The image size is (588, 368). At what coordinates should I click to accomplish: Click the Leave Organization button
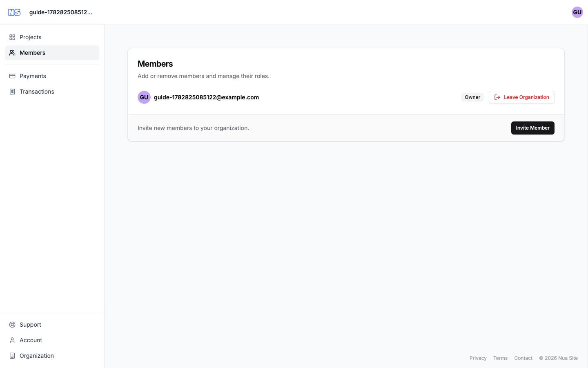521,97
